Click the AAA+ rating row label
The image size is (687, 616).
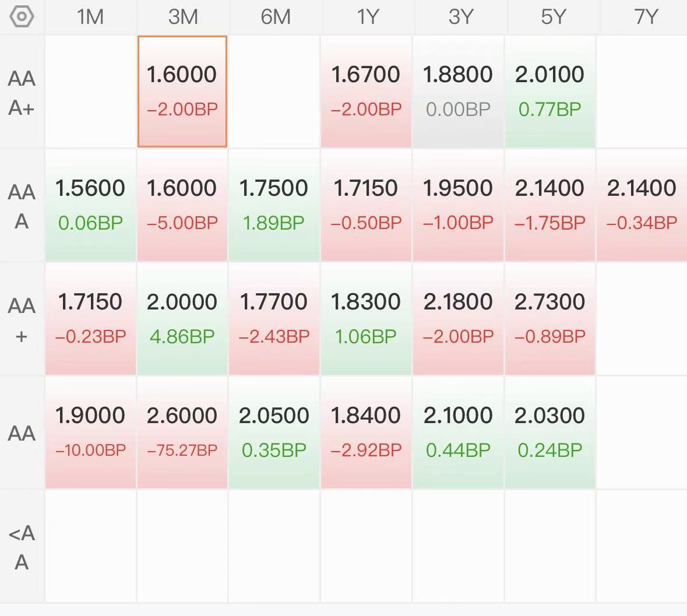pos(22,93)
